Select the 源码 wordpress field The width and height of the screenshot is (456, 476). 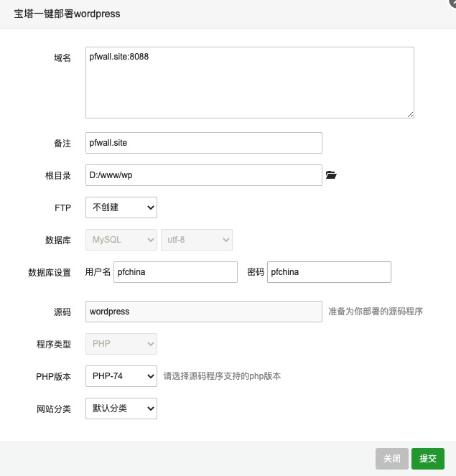(203, 312)
